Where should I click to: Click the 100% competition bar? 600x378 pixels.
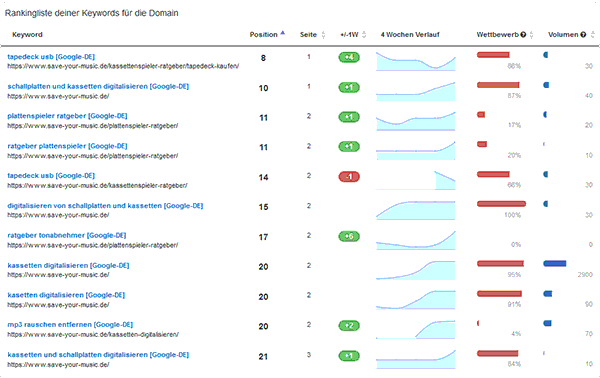coord(501,204)
